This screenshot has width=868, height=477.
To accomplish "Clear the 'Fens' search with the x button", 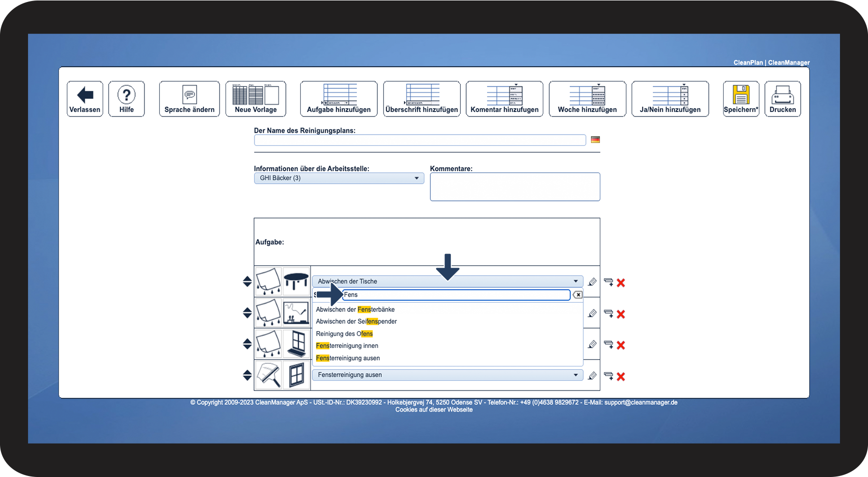I will click(x=578, y=295).
